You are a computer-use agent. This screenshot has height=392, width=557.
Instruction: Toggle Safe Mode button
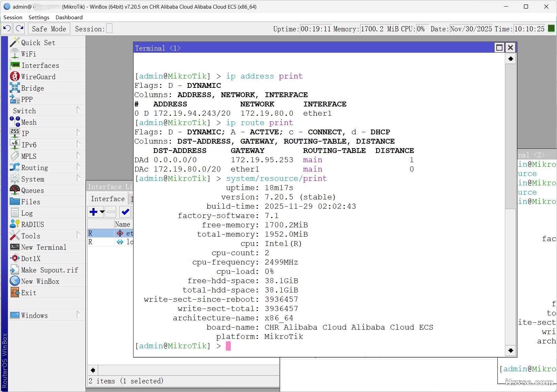(49, 29)
